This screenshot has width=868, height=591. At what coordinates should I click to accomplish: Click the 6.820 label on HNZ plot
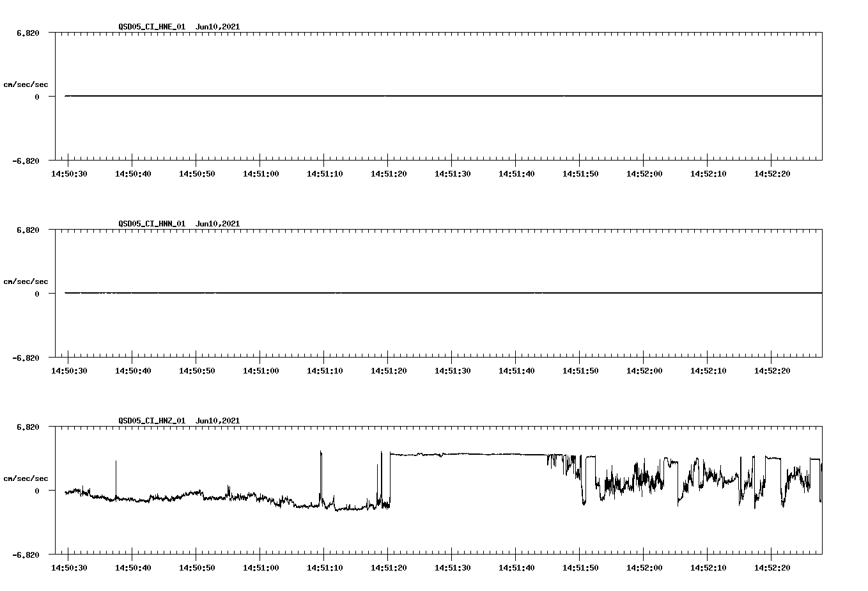tap(27, 427)
